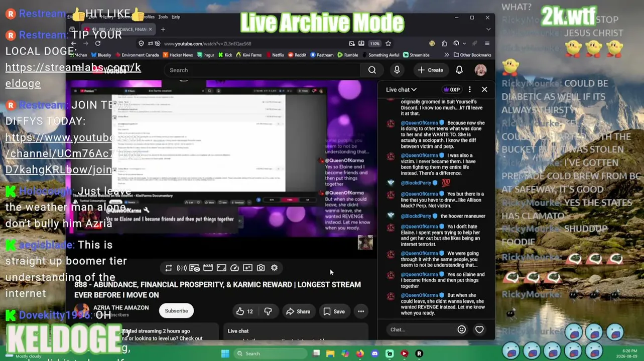The width and height of the screenshot is (644, 361).
Task: Click the sound waves icon in video toolbar
Action: pos(182,268)
